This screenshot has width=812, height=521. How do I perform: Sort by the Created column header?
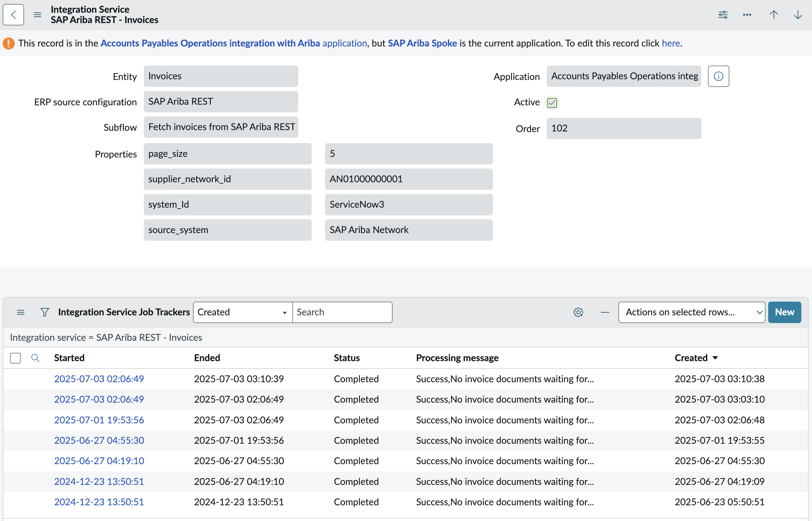[691, 358]
